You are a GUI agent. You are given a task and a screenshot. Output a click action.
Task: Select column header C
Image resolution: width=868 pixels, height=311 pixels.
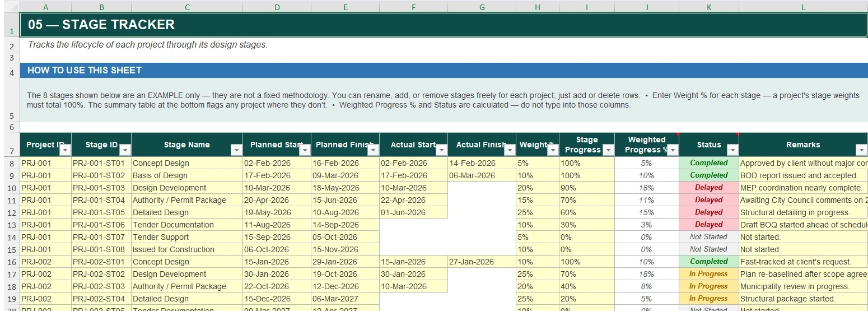(x=187, y=7)
